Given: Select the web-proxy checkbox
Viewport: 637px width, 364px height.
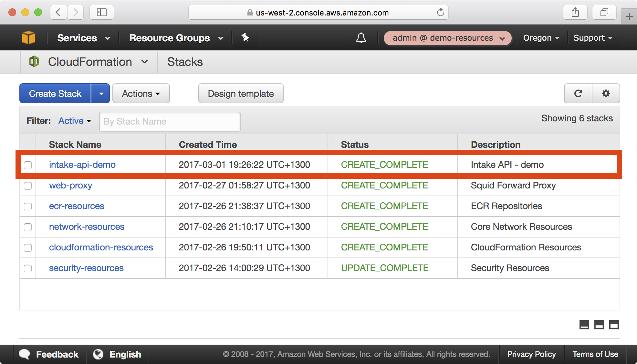Looking at the screenshot, I should point(28,186).
